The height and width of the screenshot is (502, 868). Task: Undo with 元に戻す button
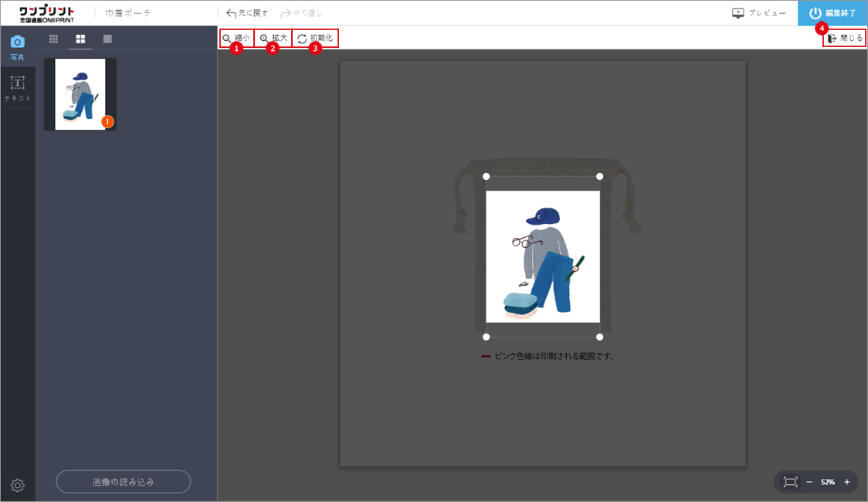(x=247, y=13)
